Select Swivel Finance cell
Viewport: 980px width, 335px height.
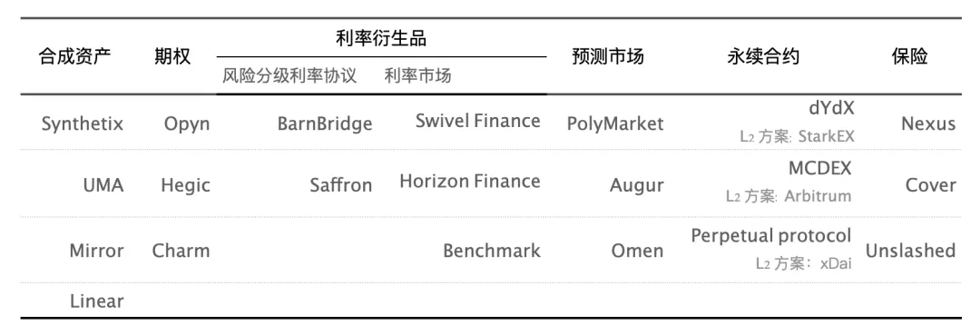478,121
